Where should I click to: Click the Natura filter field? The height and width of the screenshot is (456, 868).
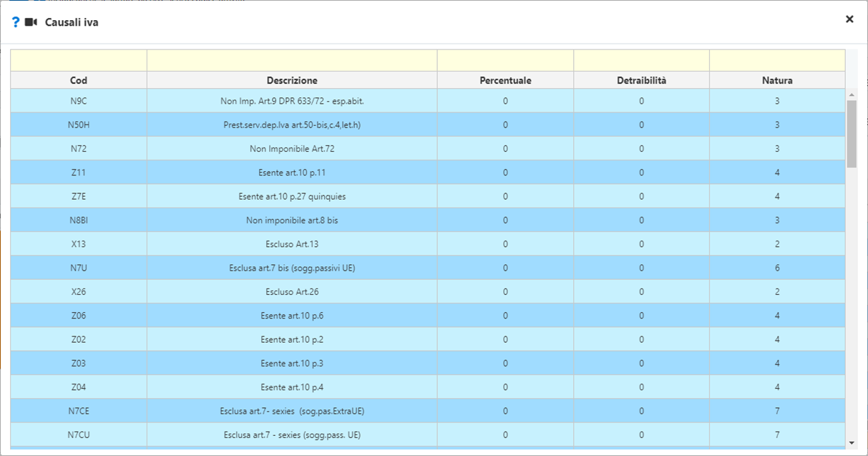(x=777, y=60)
